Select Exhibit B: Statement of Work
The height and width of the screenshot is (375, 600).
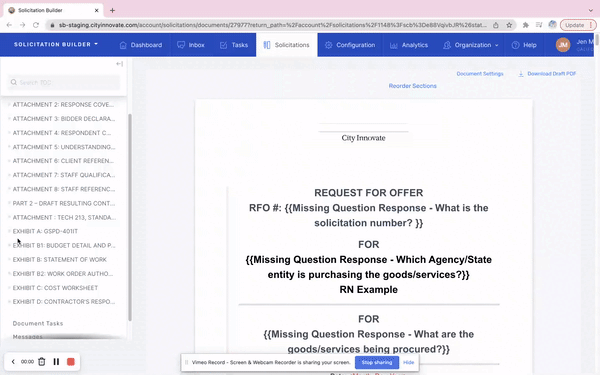point(60,259)
